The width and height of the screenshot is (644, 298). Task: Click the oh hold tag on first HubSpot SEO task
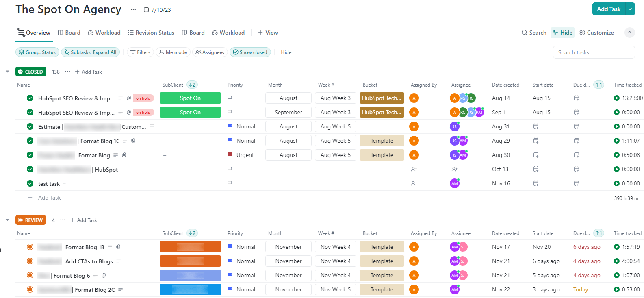click(x=143, y=98)
